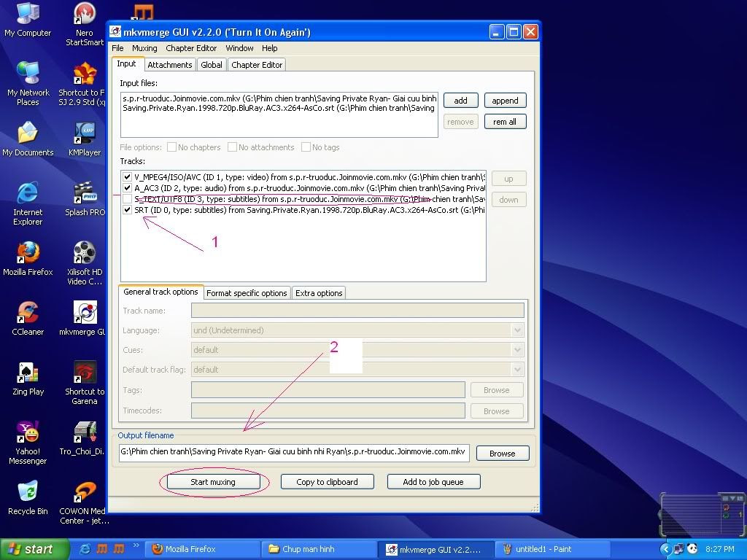Uncheck SRT subtitles track checkbox
This screenshot has height=560, width=747.
[127, 210]
